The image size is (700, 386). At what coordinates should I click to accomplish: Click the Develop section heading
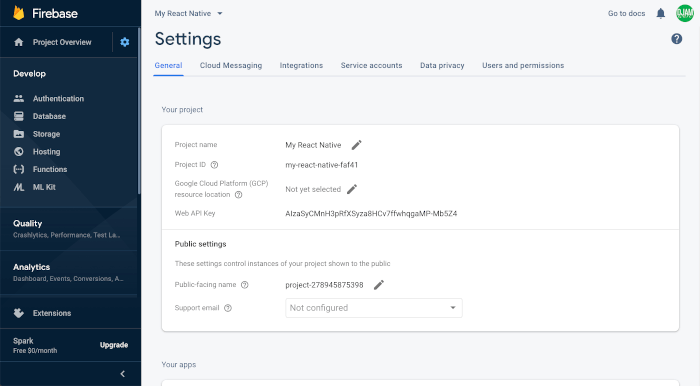[29, 74]
